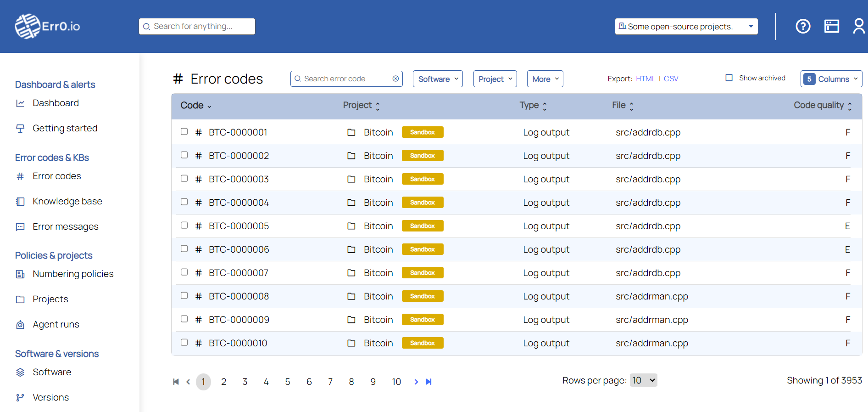Select the BTC-0000007 row checkbox
Screen dimensions: 868x412
click(x=184, y=272)
